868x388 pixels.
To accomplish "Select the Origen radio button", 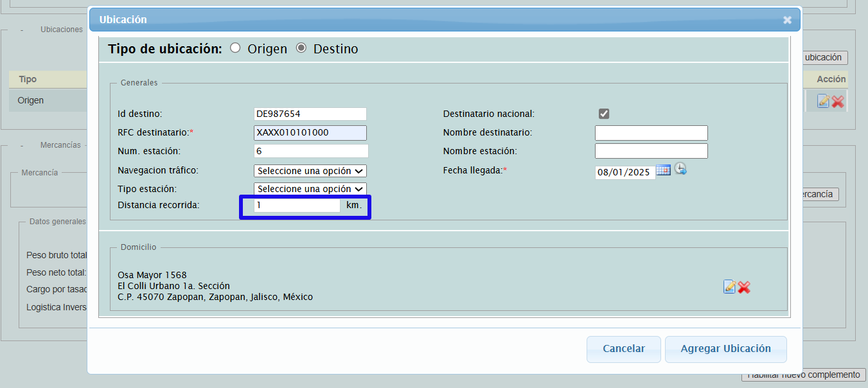I will point(235,48).
